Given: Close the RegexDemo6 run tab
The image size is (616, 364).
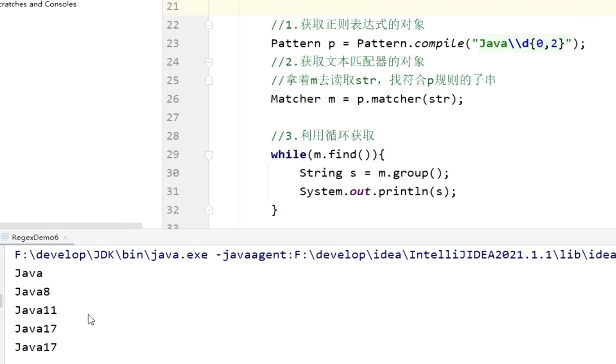Looking at the screenshot, I should click(x=65, y=237).
